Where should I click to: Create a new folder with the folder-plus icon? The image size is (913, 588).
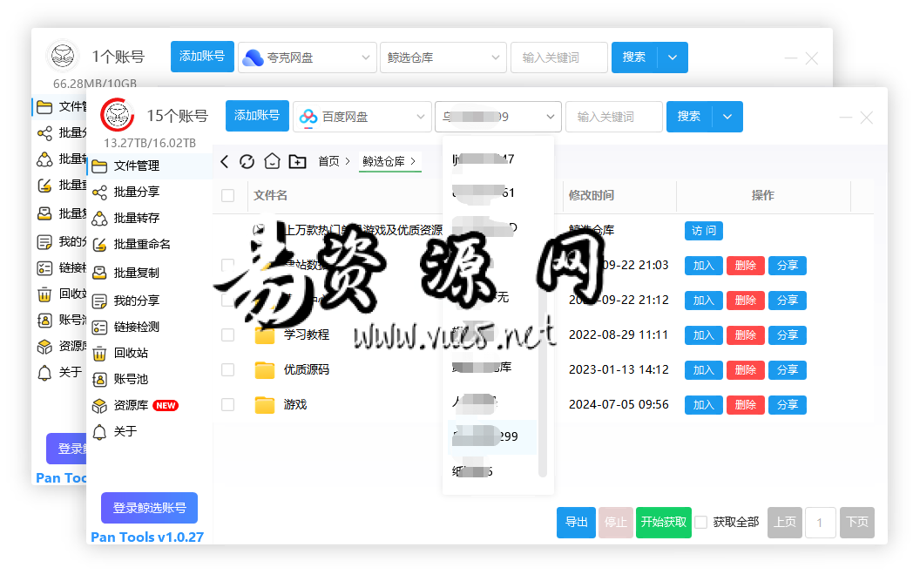298,162
